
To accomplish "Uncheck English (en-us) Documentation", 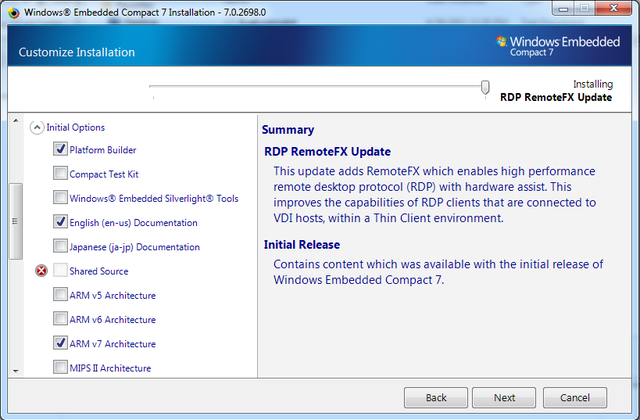I will pyautogui.click(x=60, y=222).
